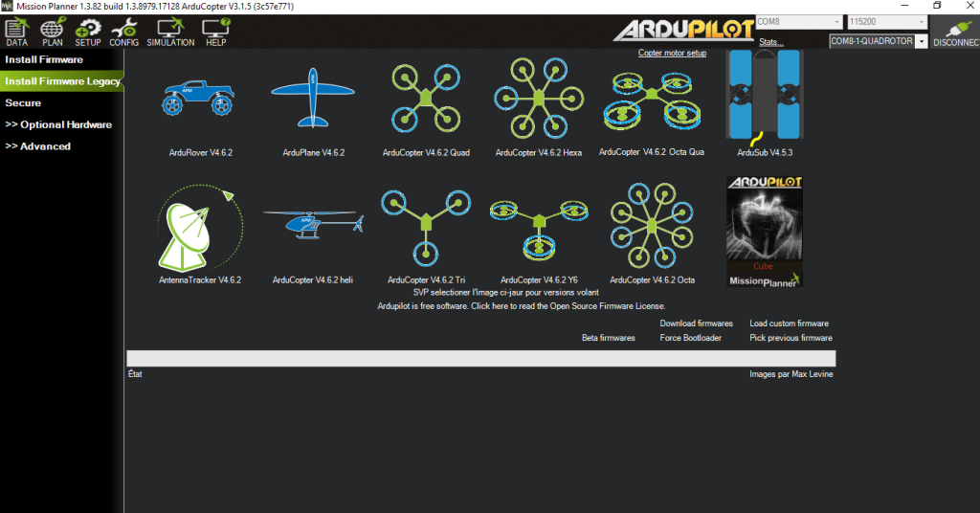Open the COM8 port dropdown
Screen dimensions: 980x513
tap(798, 22)
